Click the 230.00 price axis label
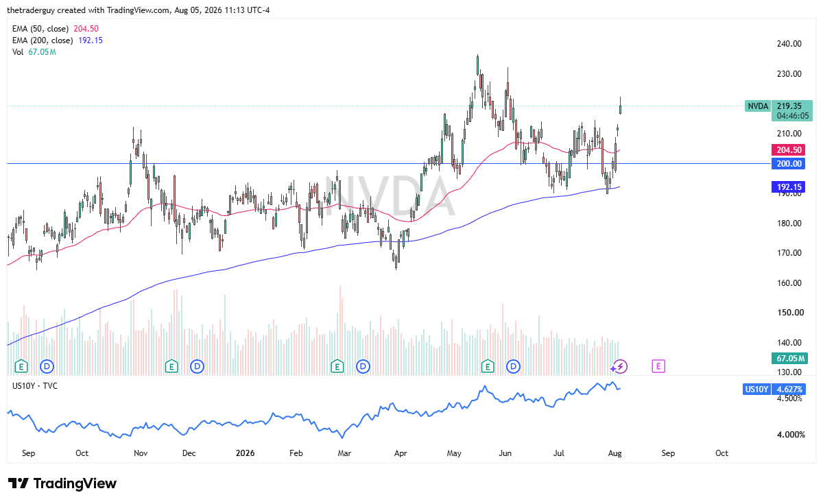The image size is (823, 504). (789, 74)
